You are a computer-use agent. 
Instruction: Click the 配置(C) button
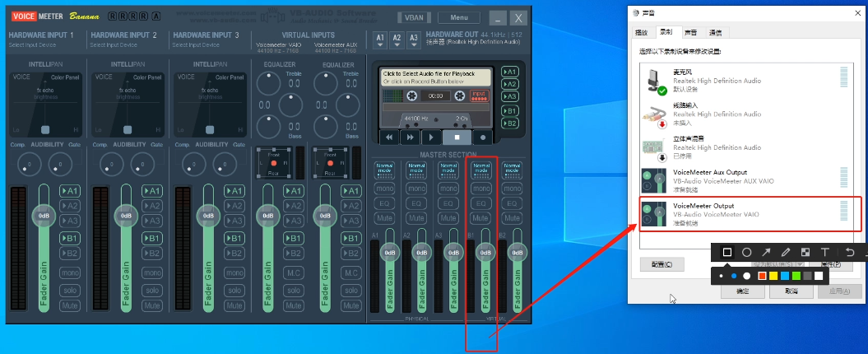662,265
